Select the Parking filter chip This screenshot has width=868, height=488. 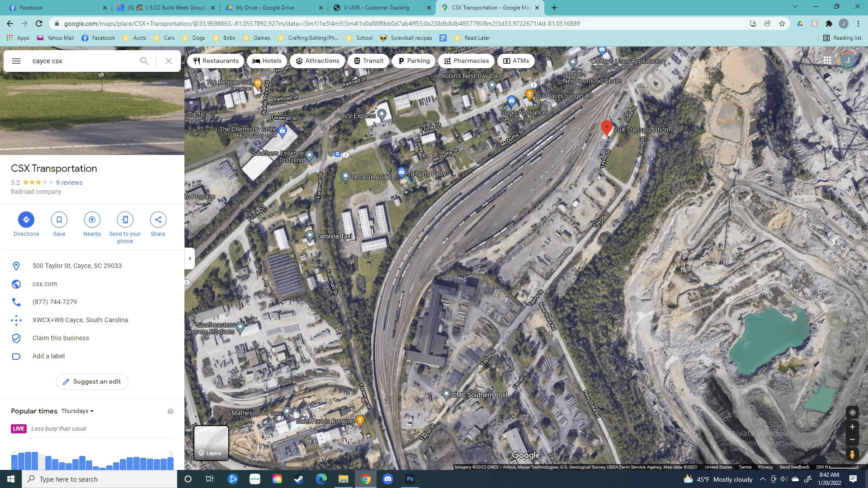coord(414,61)
